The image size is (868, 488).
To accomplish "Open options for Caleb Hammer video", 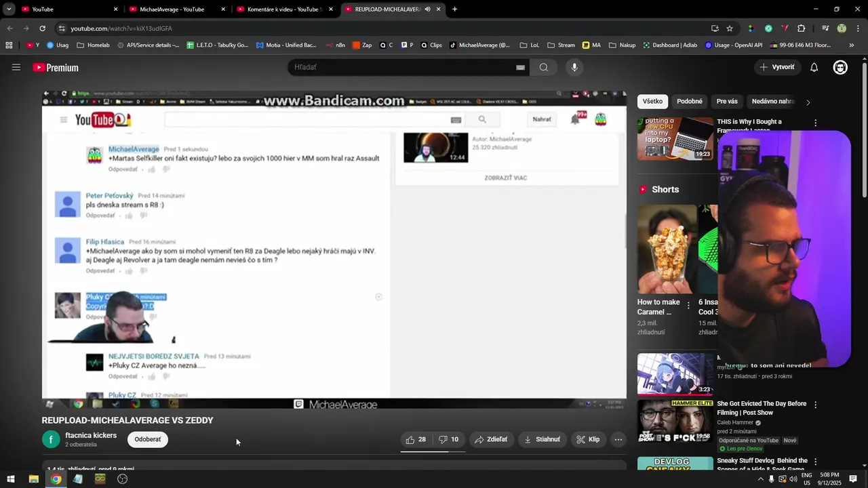I will click(816, 405).
